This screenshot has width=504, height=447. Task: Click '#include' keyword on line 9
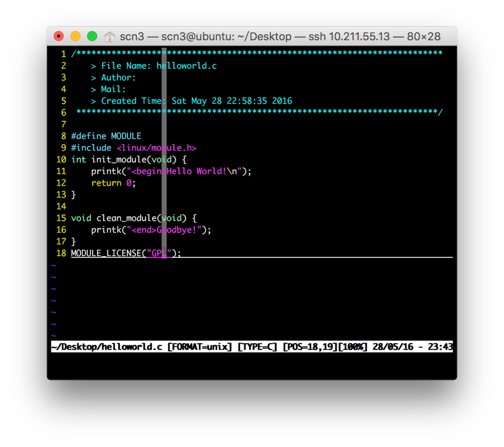pyautogui.click(x=91, y=148)
